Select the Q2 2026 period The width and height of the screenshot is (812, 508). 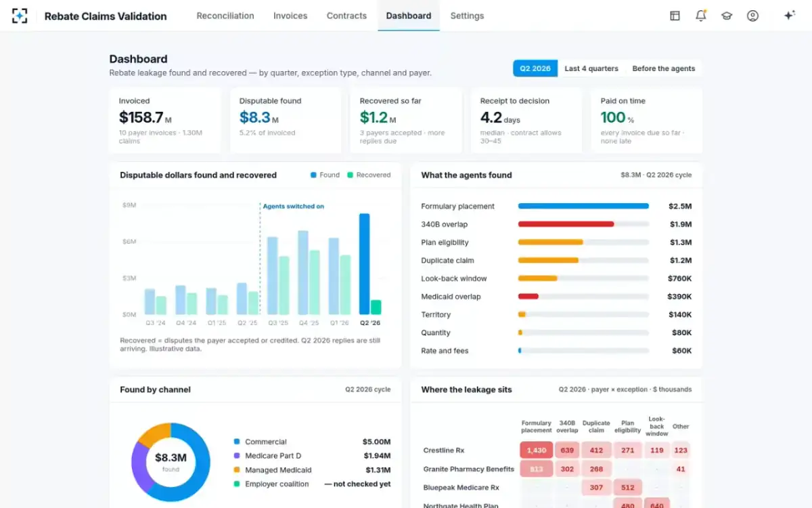[x=535, y=68]
